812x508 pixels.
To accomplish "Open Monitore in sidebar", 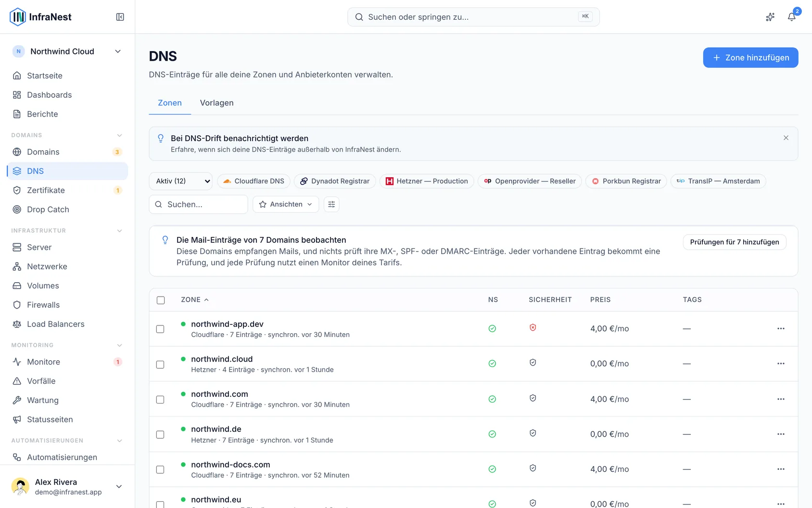I will click(67, 362).
